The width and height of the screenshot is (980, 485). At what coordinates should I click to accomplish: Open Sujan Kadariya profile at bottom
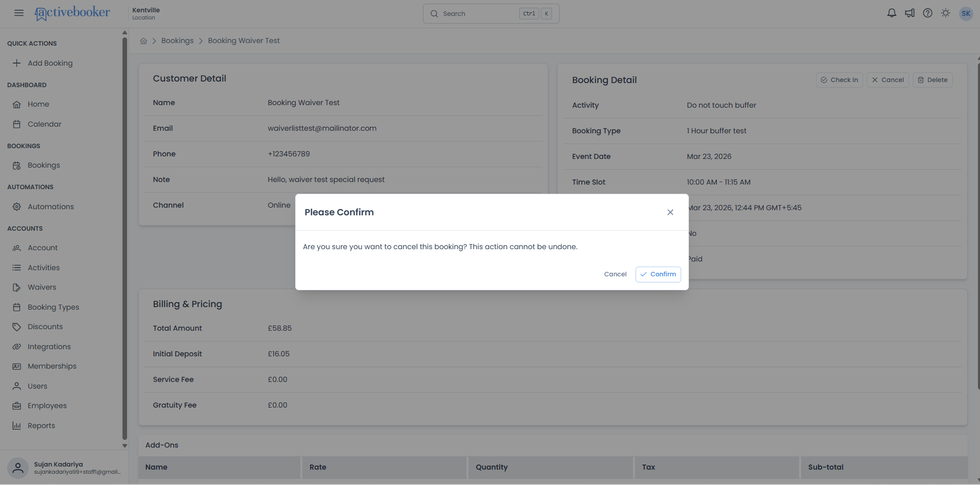tap(64, 468)
